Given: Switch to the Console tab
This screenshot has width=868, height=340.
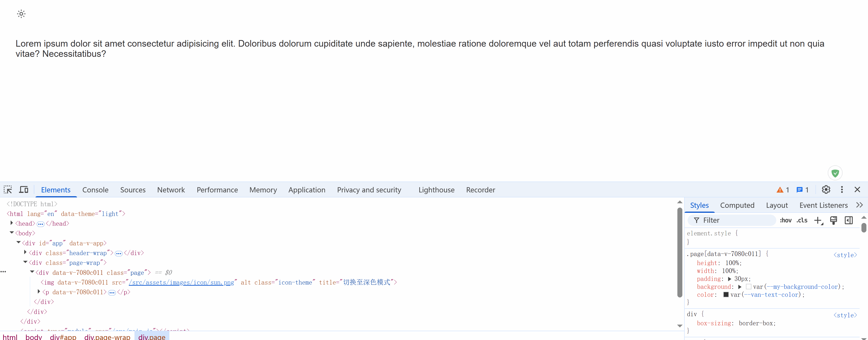Looking at the screenshot, I should 95,190.
